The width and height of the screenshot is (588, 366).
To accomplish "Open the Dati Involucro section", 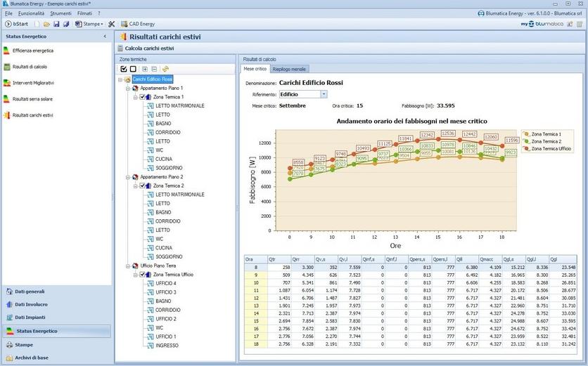I will (x=31, y=304).
